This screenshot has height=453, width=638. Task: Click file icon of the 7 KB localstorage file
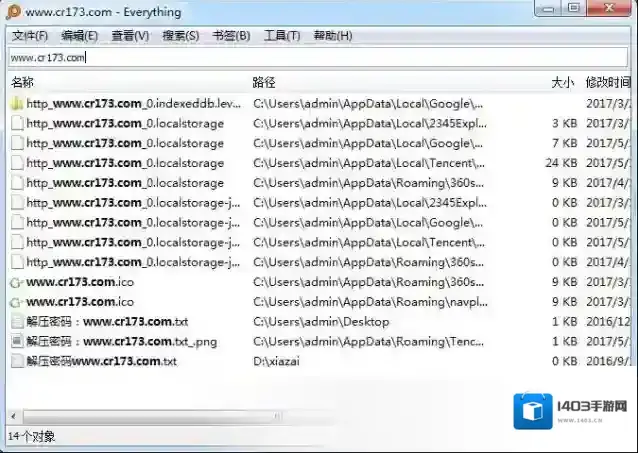[17, 143]
